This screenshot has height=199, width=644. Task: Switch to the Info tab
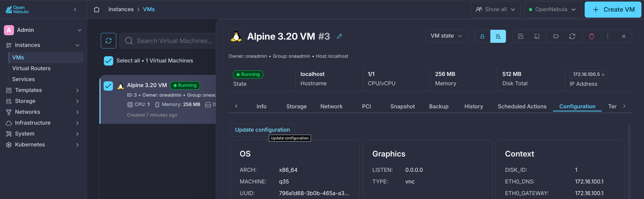261,106
